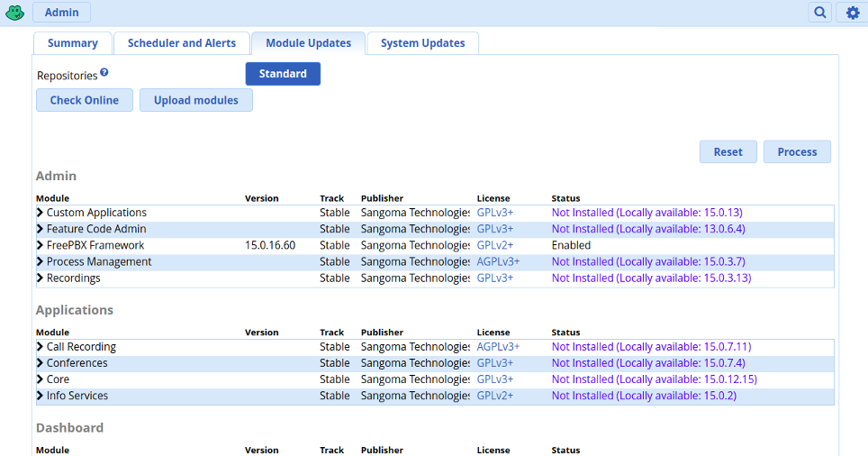Expand the Recordings module arrow
Viewport: 868px width, 456px height.
40,278
